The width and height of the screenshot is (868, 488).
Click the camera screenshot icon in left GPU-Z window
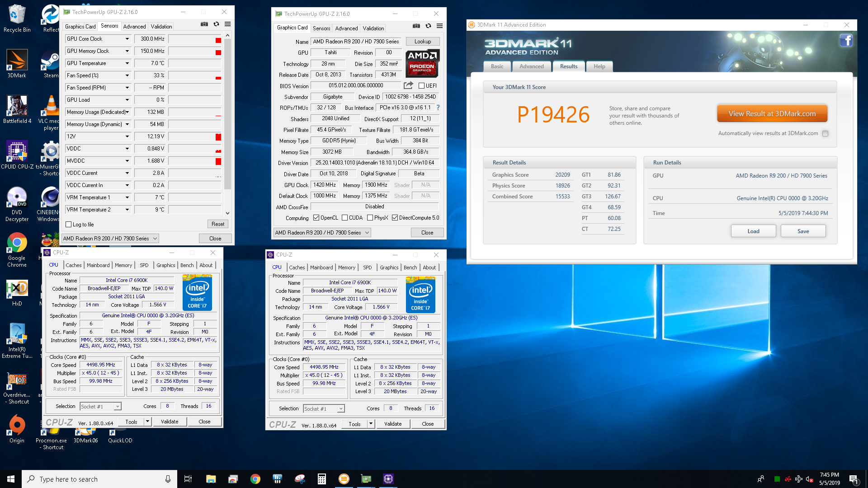click(x=204, y=24)
